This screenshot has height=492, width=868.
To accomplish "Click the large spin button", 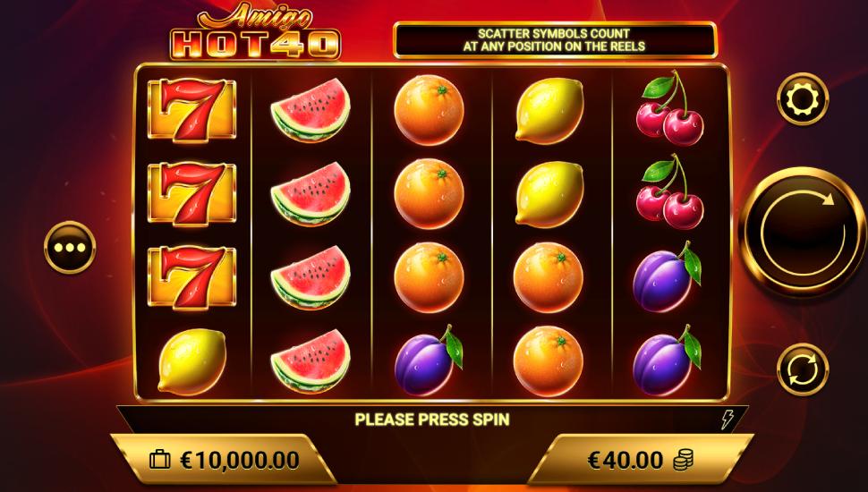I will point(803,233).
